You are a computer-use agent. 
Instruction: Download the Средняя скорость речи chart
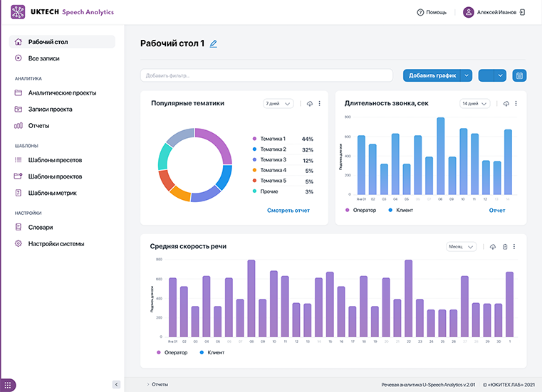(x=492, y=247)
